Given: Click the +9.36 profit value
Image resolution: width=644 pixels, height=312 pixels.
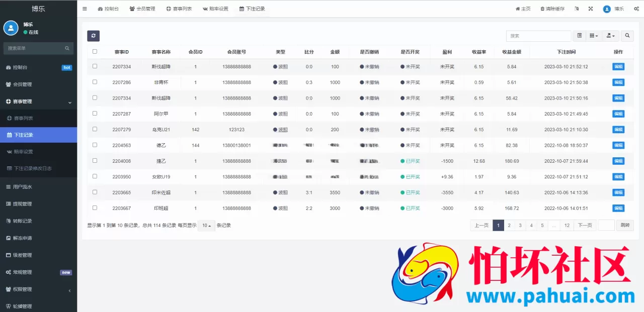Looking at the screenshot, I should [447, 177].
